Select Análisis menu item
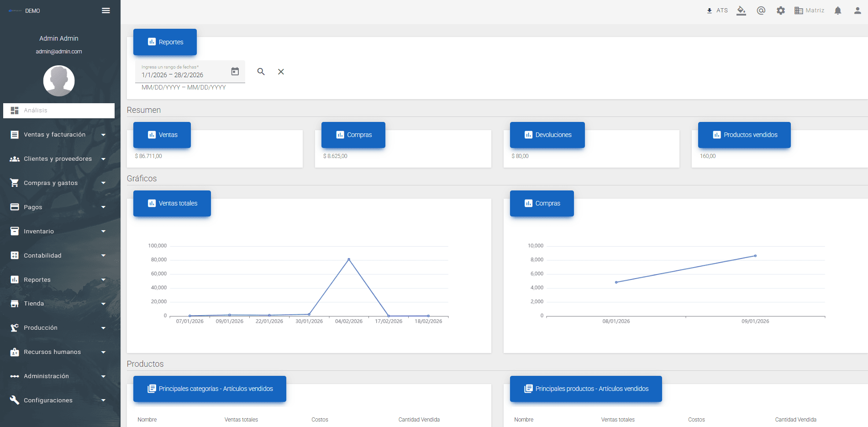The image size is (868, 427). pos(59,111)
